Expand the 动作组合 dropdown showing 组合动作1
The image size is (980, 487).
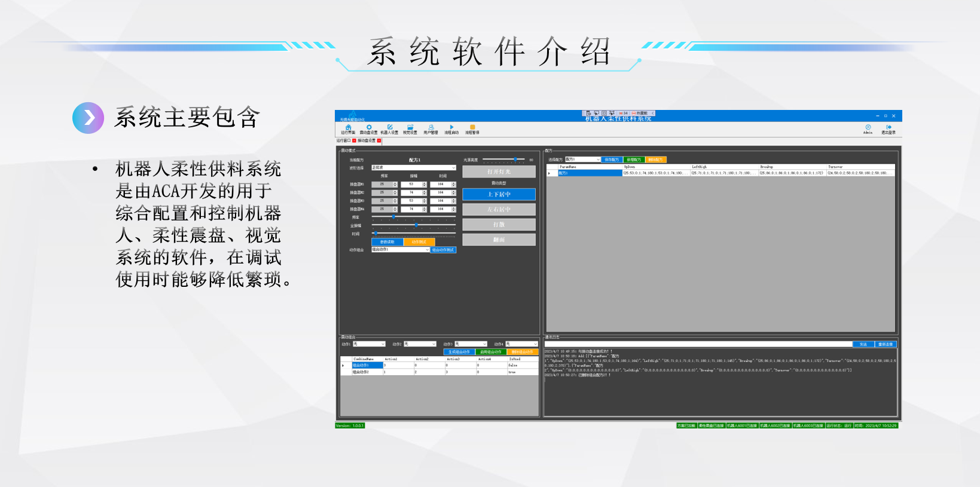401,250
